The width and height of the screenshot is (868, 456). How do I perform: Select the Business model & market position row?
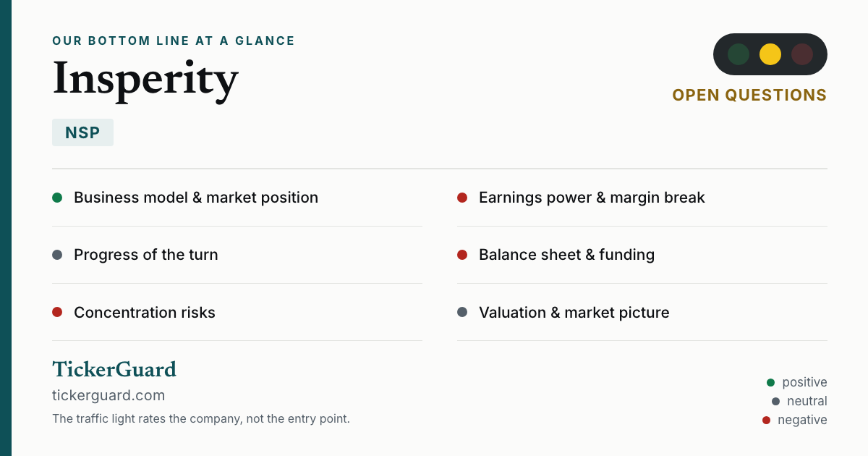[x=237, y=198]
